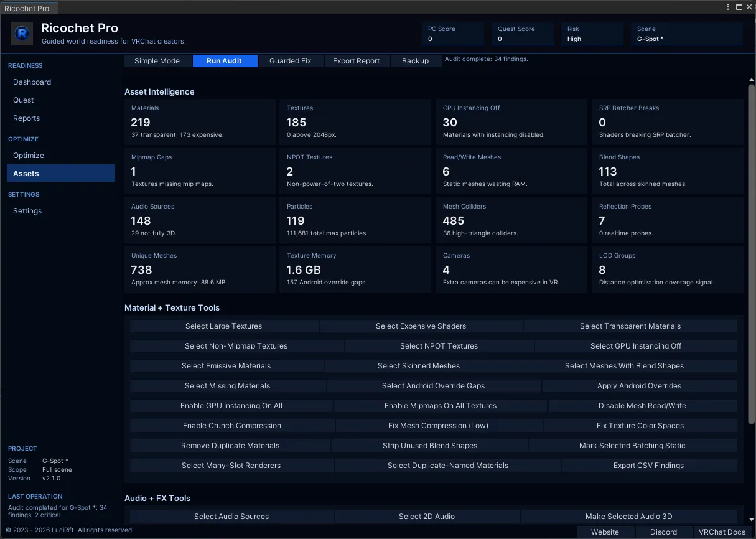Click Select Non-Mipmap Textures button
This screenshot has width=756, height=539.
tap(236, 346)
